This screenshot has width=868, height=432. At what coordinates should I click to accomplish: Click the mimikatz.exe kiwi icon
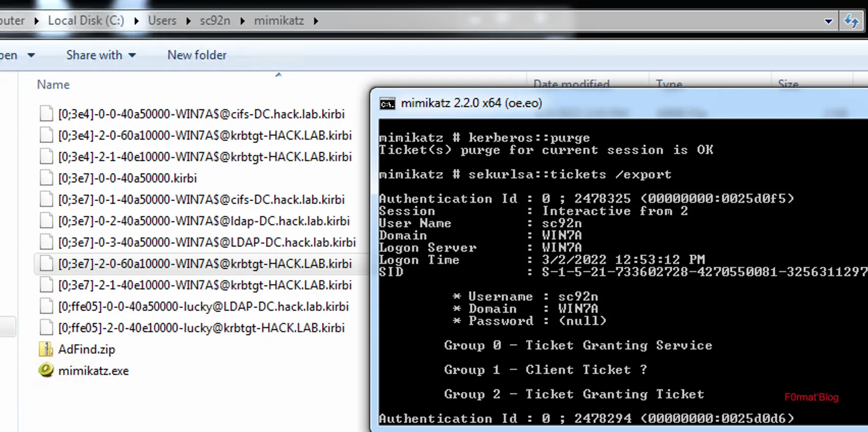point(46,370)
